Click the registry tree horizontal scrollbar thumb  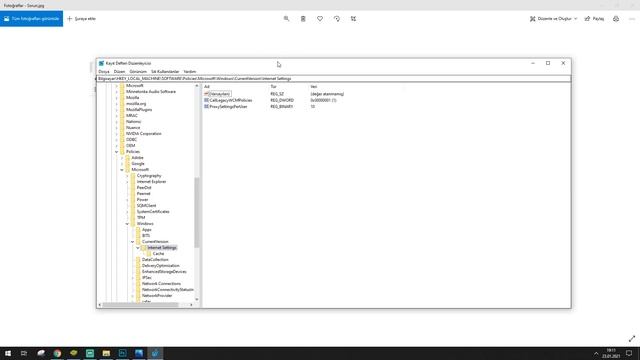click(x=140, y=305)
